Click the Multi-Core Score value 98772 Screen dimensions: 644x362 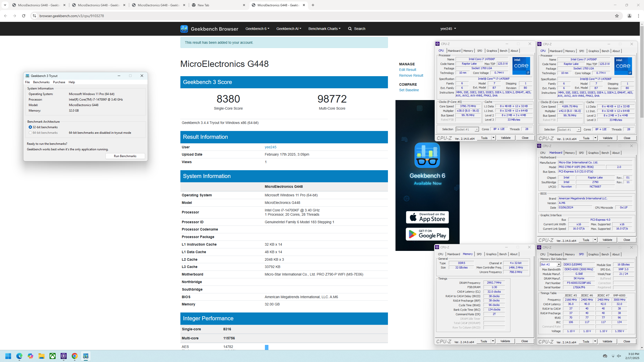pos(332,99)
